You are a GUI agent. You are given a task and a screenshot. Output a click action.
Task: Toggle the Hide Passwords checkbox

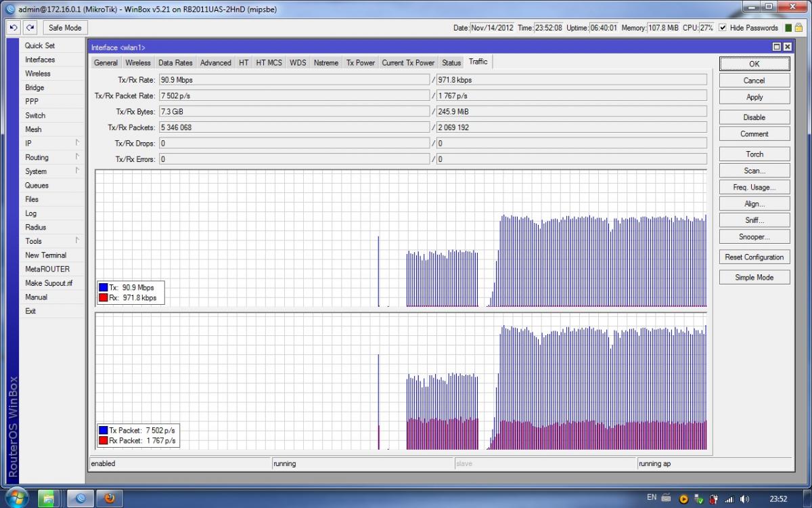(x=723, y=28)
